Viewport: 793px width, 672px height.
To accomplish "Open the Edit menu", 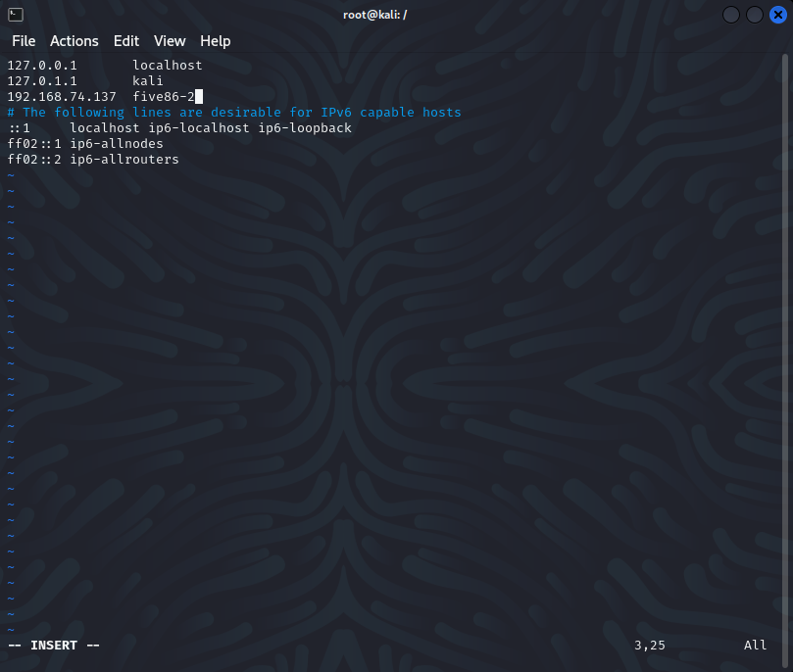I will (126, 41).
